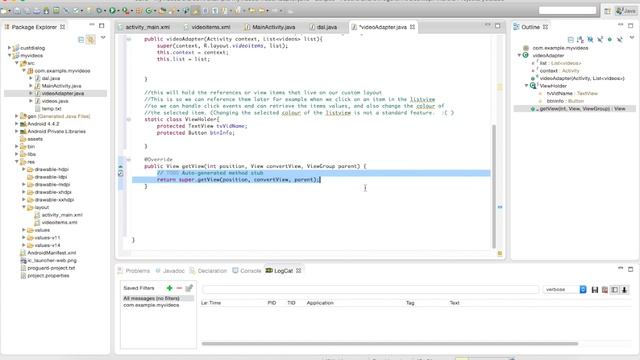Edit selected LogCat filter icon
640x360 pixels.
pos(189,288)
